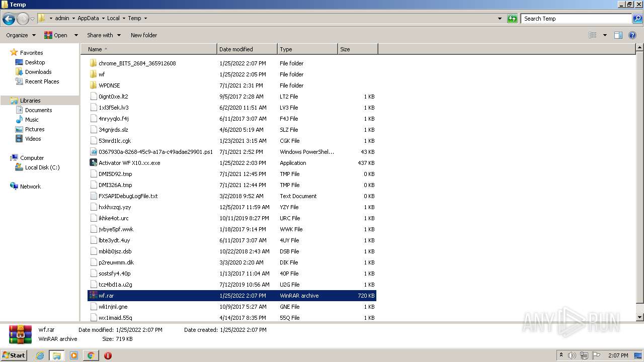The image size is (644, 362).
Task: Open recent pages dropdown beside Forward
Action: click(x=32, y=19)
